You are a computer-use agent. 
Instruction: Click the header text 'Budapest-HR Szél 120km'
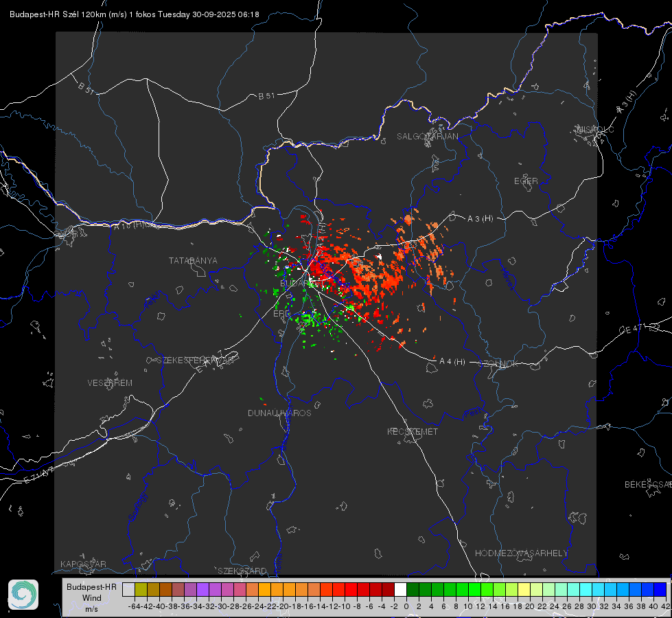[58, 14]
